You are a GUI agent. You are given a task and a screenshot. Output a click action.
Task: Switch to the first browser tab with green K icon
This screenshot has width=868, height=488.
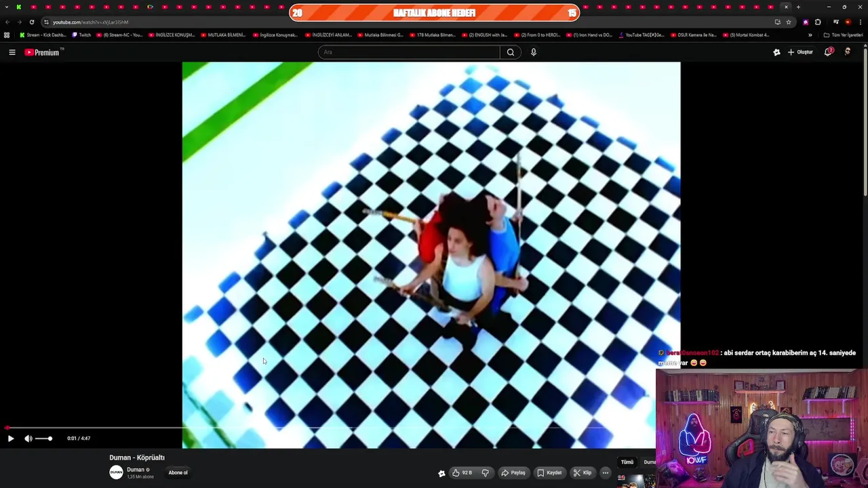pos(18,7)
